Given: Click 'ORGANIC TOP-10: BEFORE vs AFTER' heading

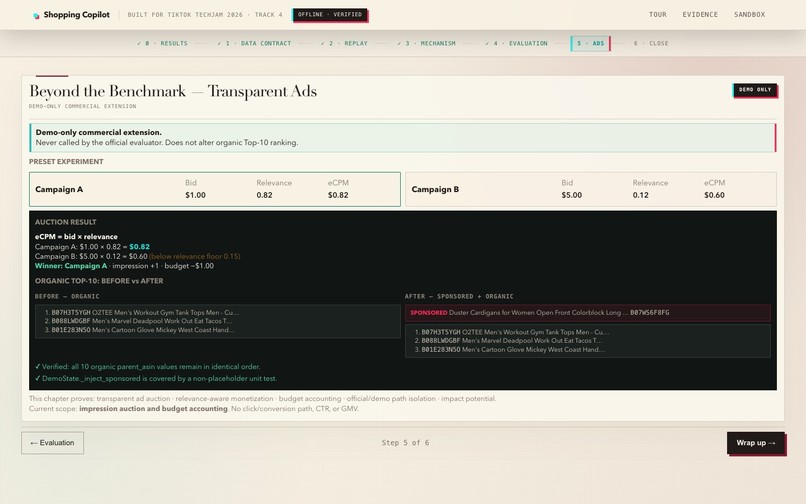Looking at the screenshot, I should point(99,281).
